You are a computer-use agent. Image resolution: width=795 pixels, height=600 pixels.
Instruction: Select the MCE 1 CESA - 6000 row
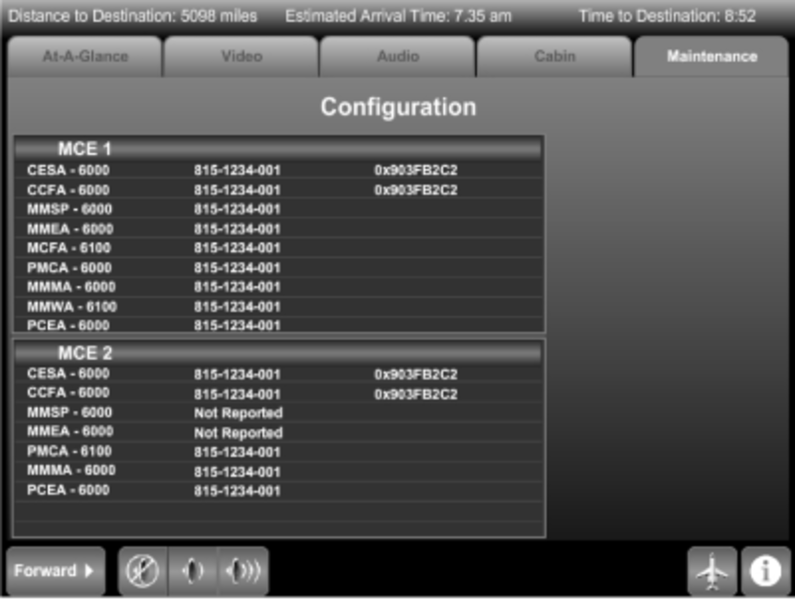[279, 170]
